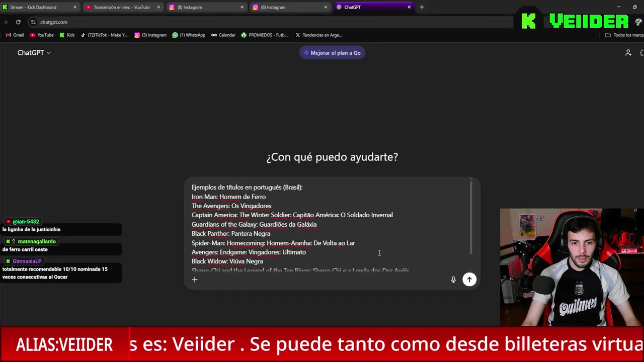The width and height of the screenshot is (644, 362).
Task: Close the YouTube live stream tab
Action: click(x=158, y=7)
